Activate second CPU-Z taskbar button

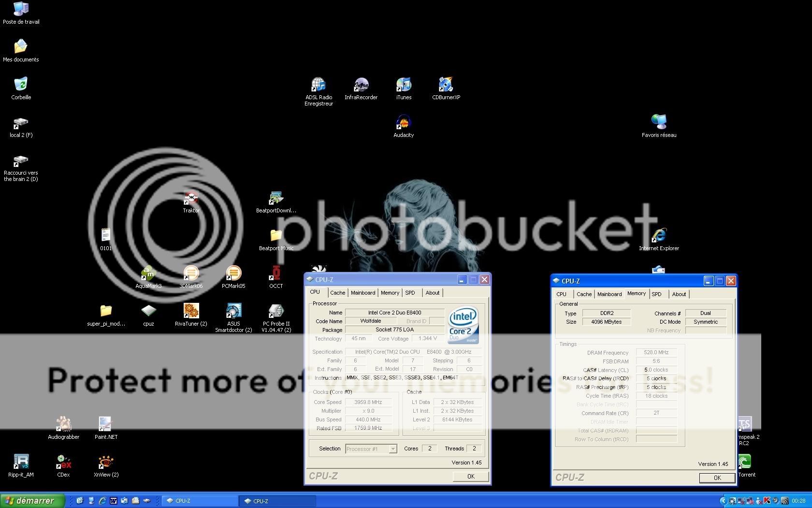pos(277,501)
